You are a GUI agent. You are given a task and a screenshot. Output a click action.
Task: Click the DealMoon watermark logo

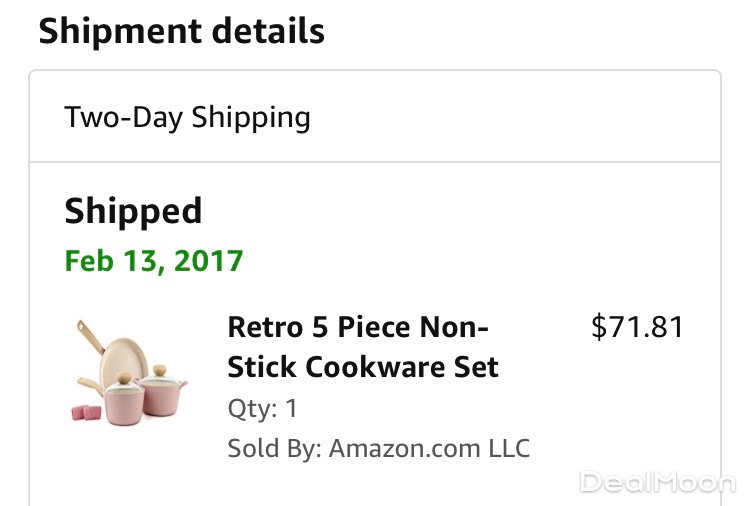point(658,483)
